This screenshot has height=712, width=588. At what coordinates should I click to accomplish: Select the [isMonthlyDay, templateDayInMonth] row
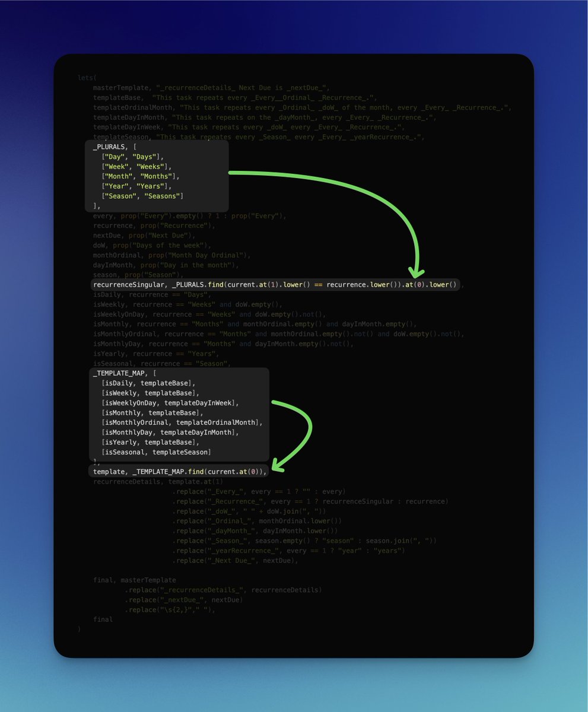170,433
